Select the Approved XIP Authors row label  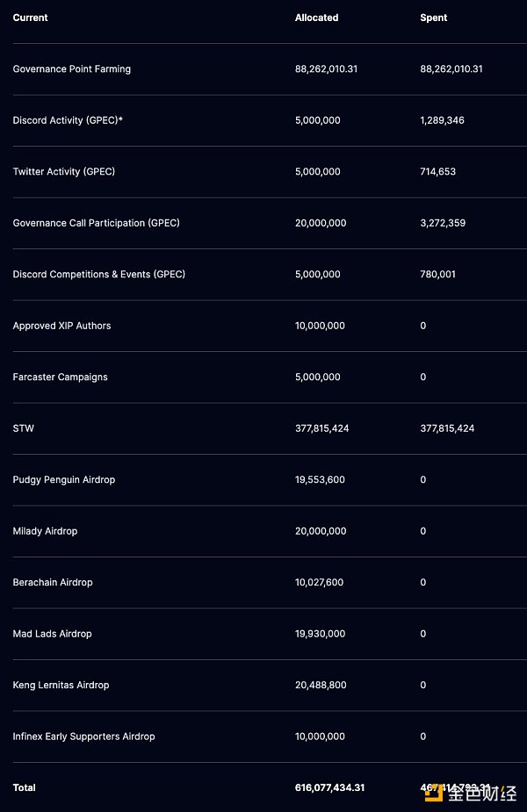coord(62,326)
